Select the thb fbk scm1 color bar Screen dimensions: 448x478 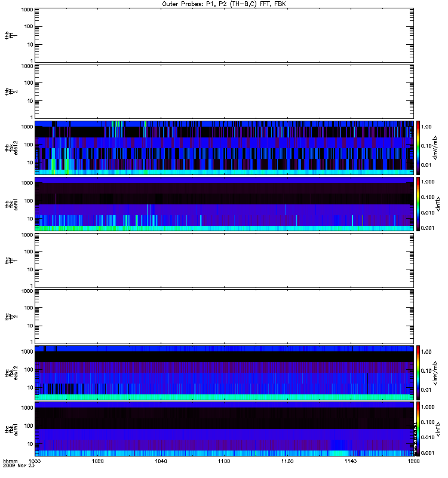click(418, 204)
